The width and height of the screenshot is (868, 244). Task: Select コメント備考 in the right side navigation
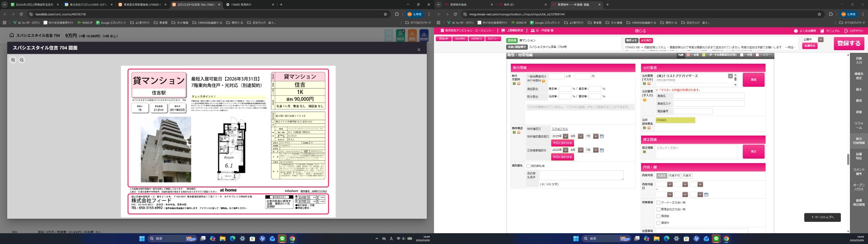point(859,171)
